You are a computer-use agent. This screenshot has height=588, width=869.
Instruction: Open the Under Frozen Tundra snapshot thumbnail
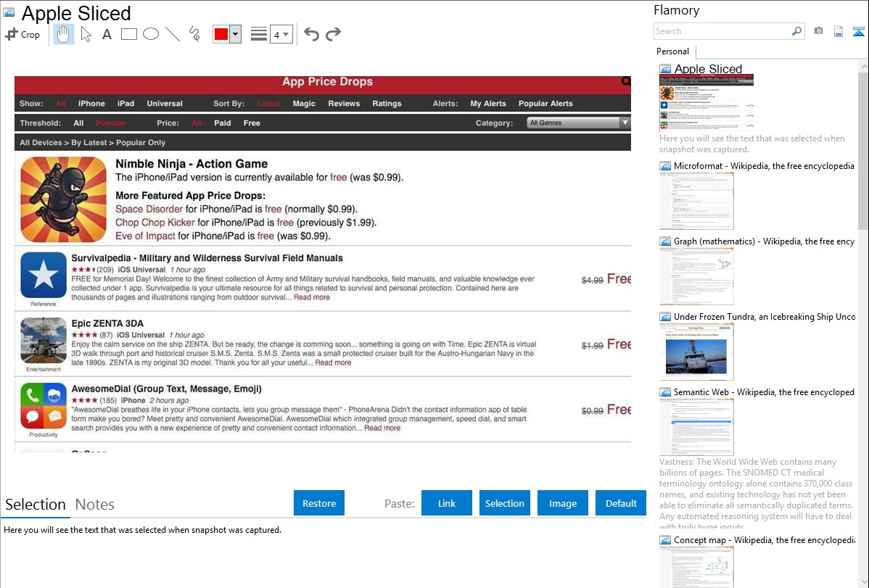pos(696,352)
